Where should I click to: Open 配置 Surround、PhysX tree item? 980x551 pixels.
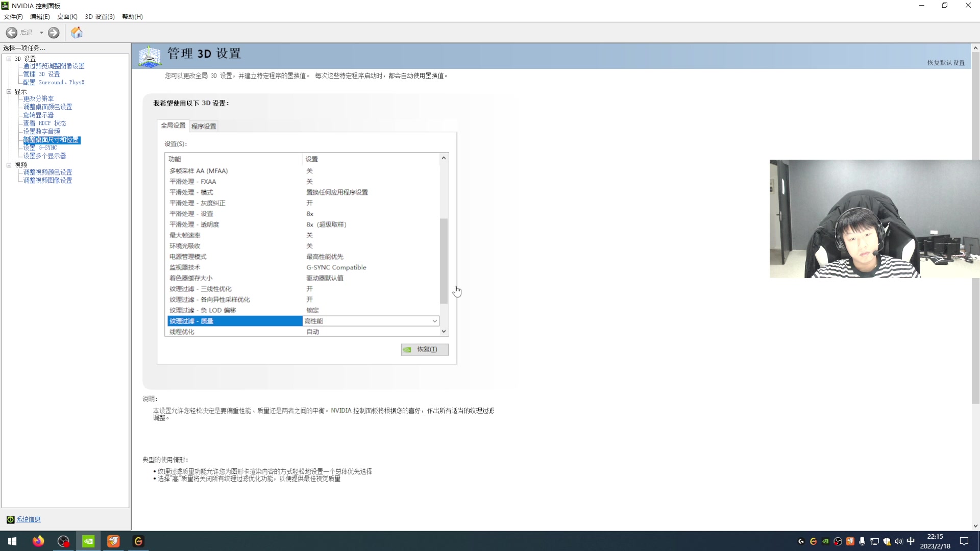point(54,83)
